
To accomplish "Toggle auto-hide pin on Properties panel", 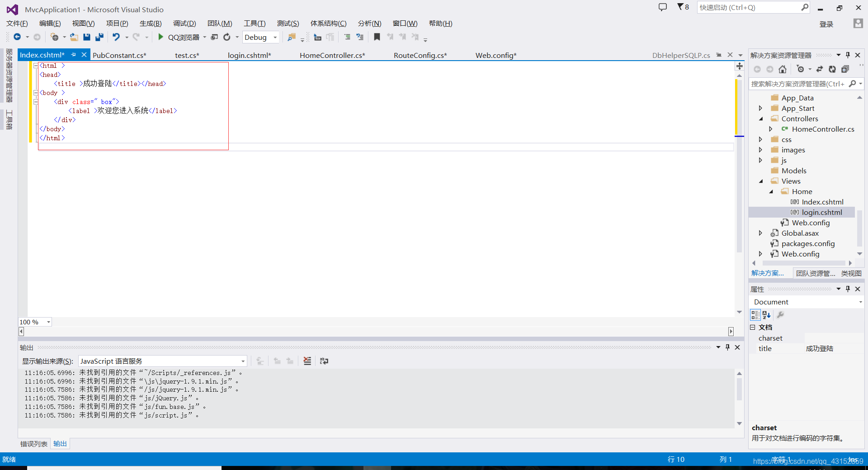I will [848, 289].
